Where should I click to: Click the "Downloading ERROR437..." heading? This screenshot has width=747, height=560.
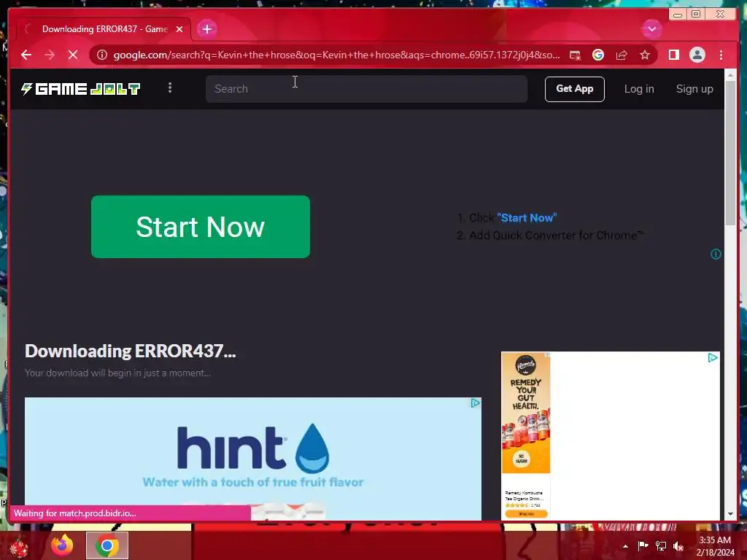point(130,351)
